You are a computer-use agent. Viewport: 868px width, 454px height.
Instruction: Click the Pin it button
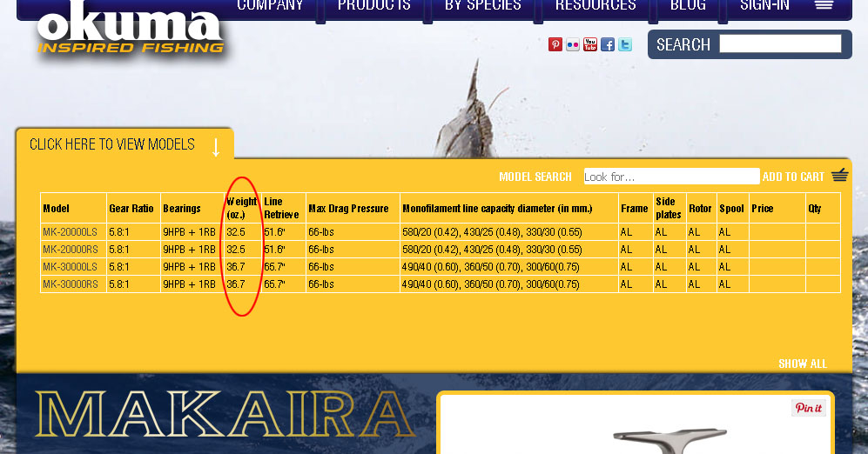pos(808,408)
